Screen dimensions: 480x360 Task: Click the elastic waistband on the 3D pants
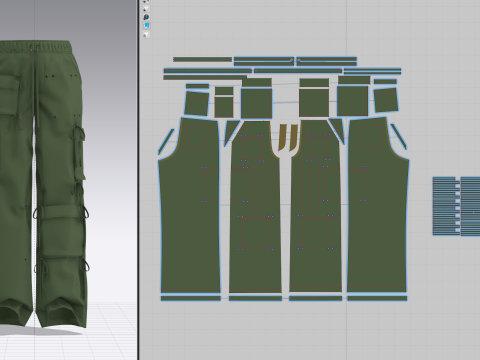[x=35, y=47]
